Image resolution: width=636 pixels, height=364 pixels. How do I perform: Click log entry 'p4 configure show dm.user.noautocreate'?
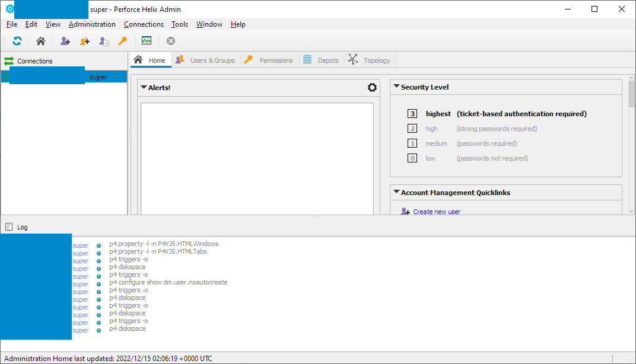point(168,282)
